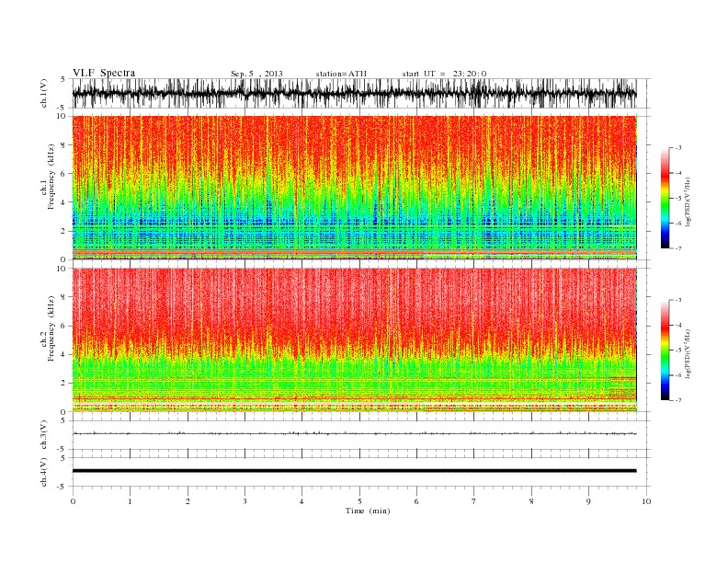This screenshot has width=728, height=563.
Task: Click the "station=ATH" header label
Action: [341, 74]
